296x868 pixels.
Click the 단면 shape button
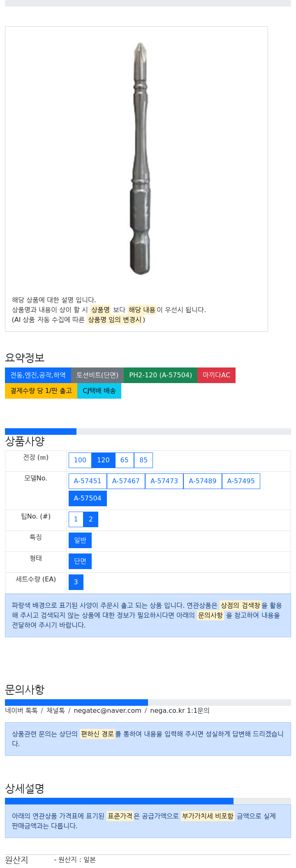click(80, 561)
